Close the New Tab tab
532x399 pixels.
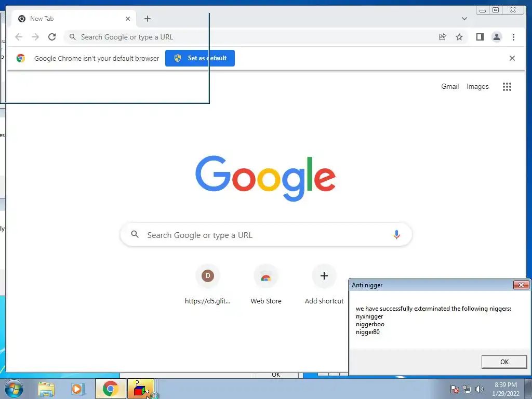[128, 19]
